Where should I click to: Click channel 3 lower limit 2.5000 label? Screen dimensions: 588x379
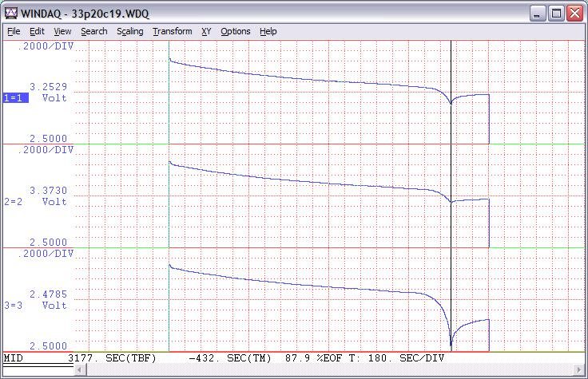(x=49, y=346)
